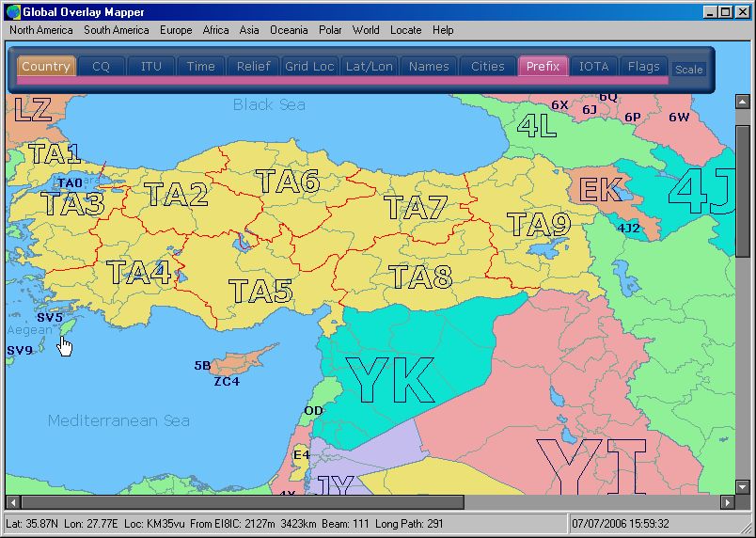Open the Help menu
Image resolution: width=756 pixels, height=538 pixels.
click(443, 30)
